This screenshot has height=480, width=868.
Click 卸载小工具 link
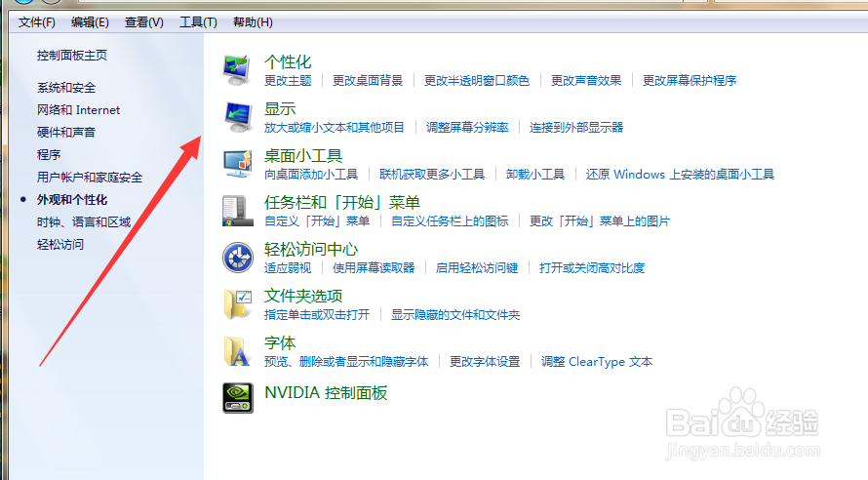pos(535,175)
